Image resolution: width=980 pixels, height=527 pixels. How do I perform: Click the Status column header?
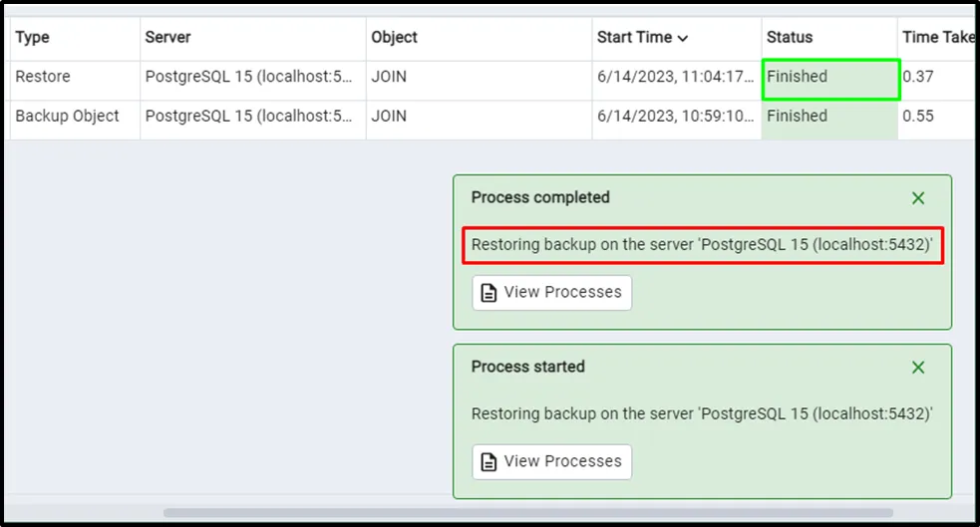(790, 38)
